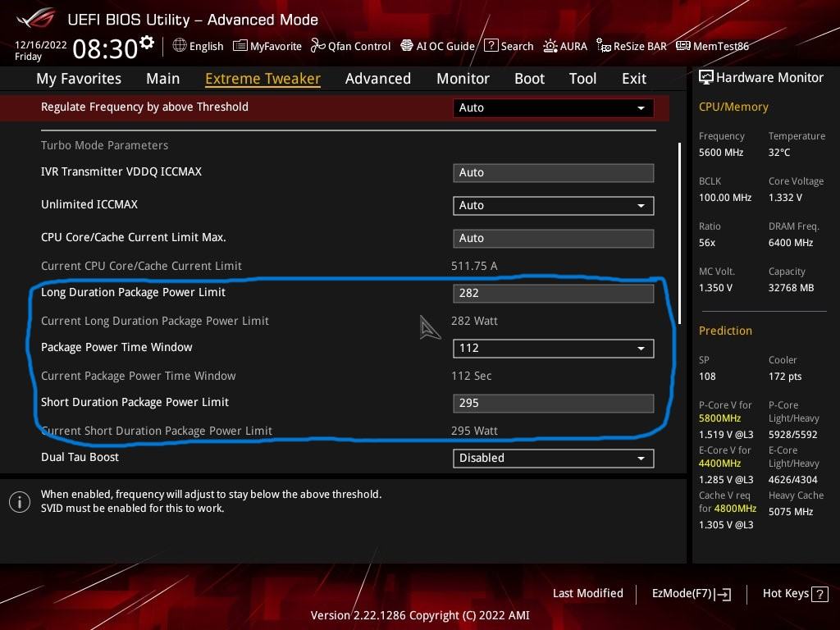840x630 pixels.
Task: Click the Package Power Time Window label
Action: [116, 347]
